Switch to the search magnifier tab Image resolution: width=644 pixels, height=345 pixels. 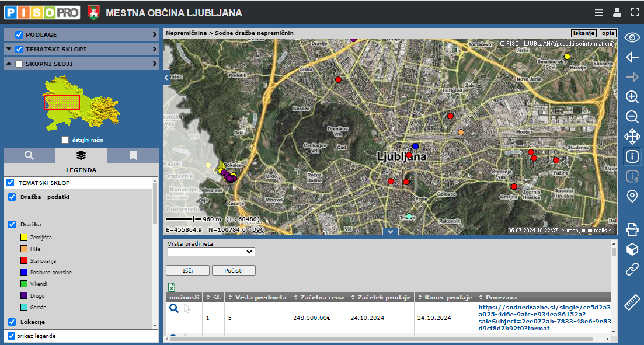(x=29, y=155)
